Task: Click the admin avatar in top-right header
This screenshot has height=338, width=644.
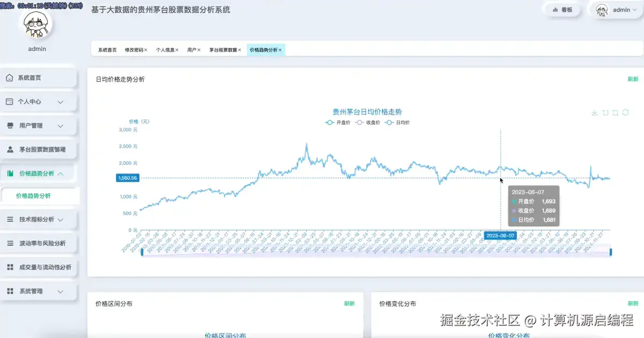Action: coord(603,10)
